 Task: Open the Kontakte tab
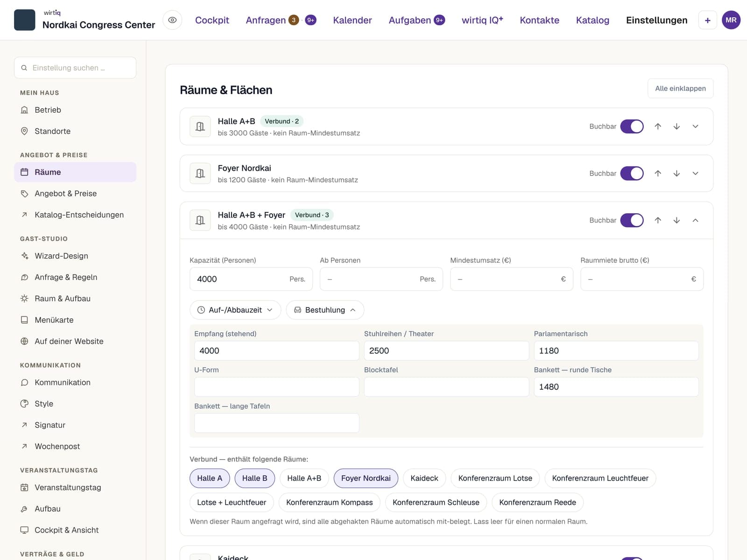click(539, 20)
